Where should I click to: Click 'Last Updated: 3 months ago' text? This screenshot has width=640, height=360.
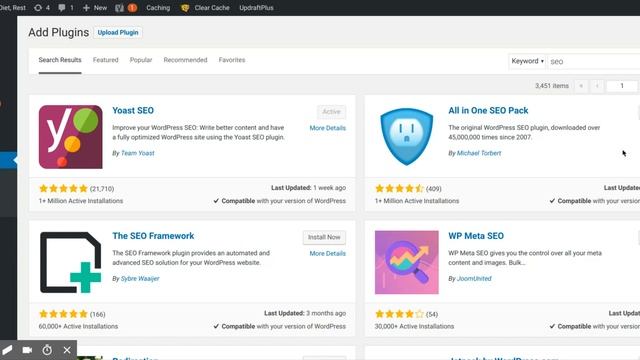click(305, 313)
